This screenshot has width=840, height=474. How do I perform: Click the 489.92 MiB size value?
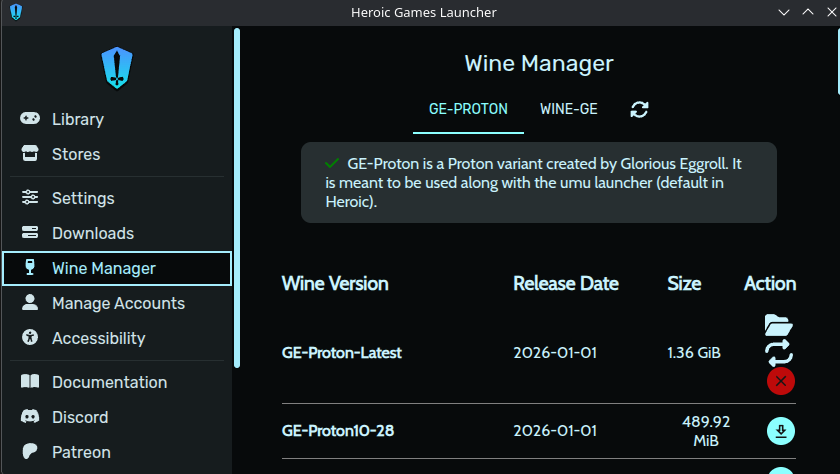tap(706, 431)
